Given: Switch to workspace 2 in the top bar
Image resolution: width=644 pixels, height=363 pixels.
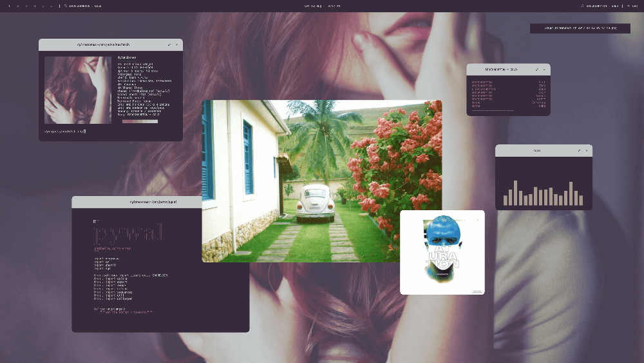Looking at the screenshot, I should click(x=17, y=6).
